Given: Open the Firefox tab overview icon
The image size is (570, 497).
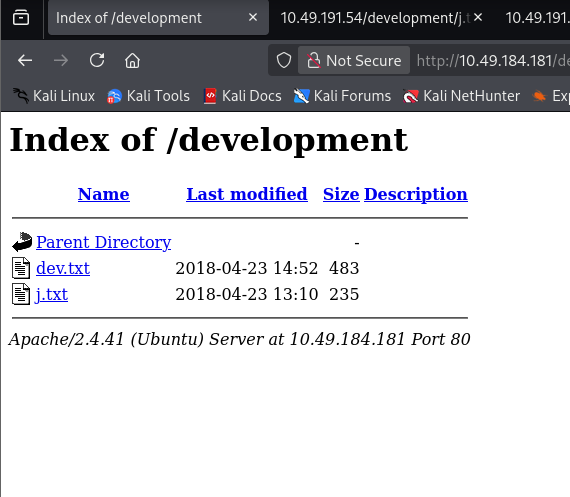Looking at the screenshot, I should click(21, 17).
